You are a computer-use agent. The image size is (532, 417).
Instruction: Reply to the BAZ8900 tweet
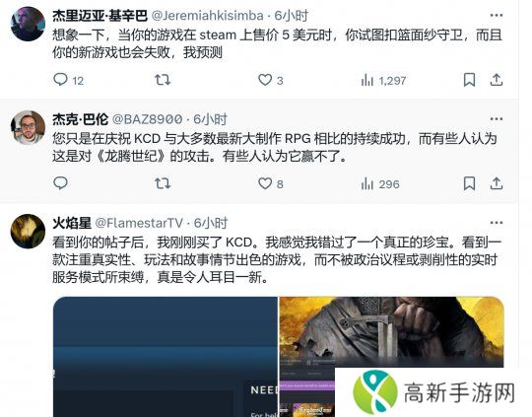click(x=61, y=183)
